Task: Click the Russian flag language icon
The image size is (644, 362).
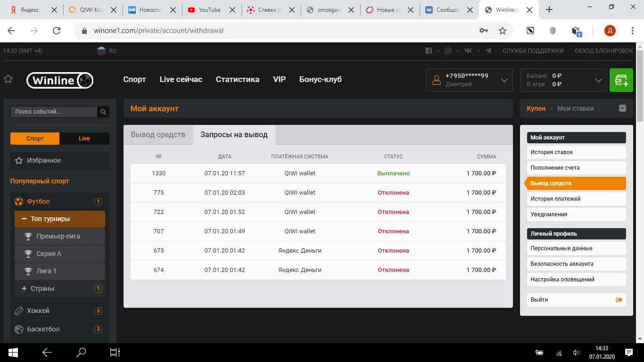Action: [101, 51]
